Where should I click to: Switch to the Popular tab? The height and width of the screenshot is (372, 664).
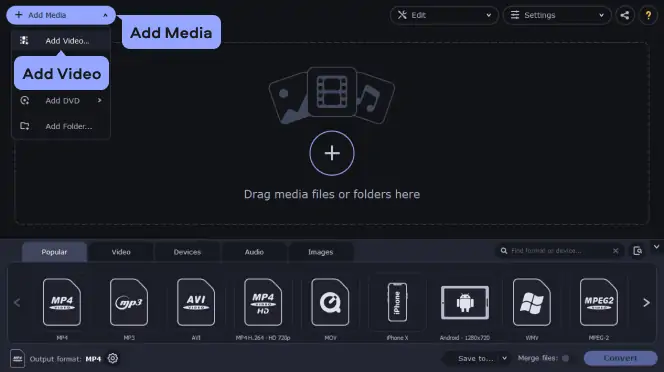(x=54, y=252)
